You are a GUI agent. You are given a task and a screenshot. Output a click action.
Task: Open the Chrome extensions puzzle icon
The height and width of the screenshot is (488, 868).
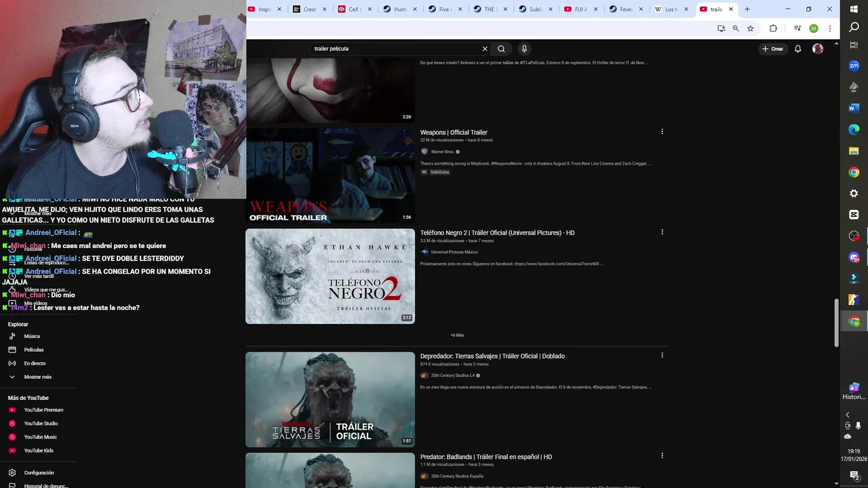tap(773, 28)
